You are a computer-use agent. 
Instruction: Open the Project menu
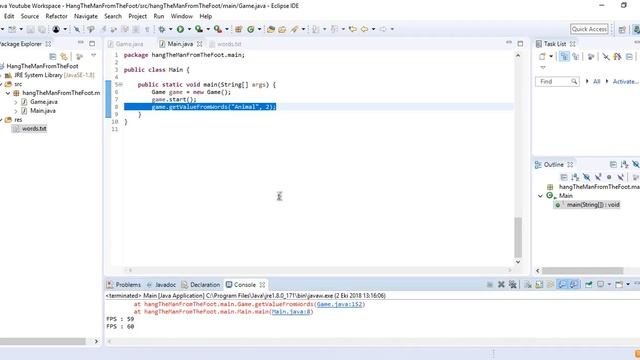click(x=138, y=16)
